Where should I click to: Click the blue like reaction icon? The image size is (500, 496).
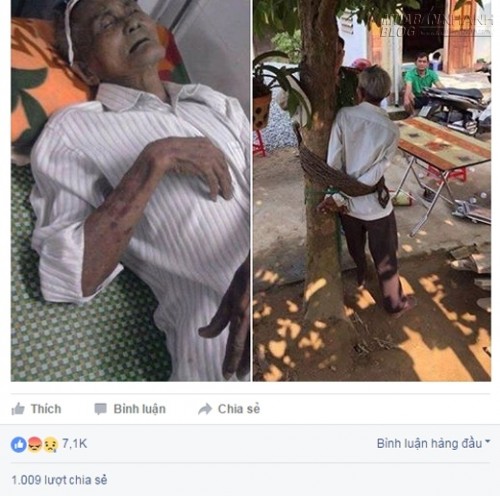[19, 445]
